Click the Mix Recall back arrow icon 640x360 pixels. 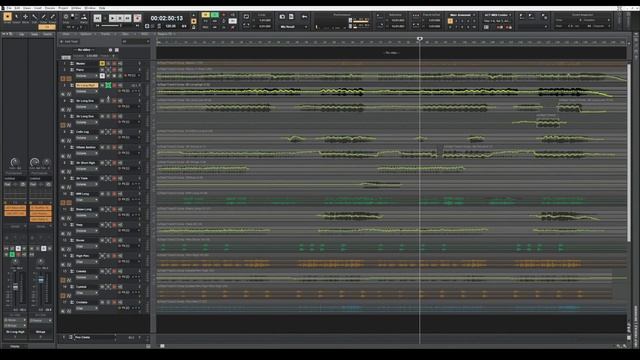[x=304, y=17]
